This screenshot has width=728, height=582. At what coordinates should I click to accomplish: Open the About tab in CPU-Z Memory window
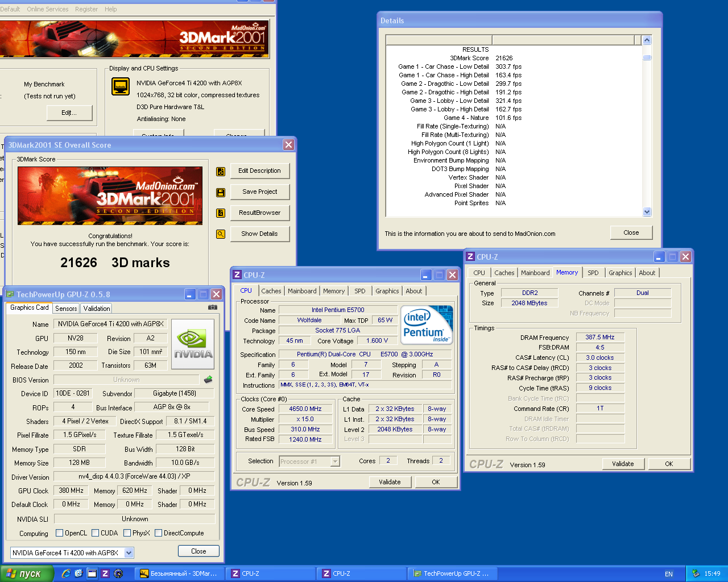click(647, 273)
